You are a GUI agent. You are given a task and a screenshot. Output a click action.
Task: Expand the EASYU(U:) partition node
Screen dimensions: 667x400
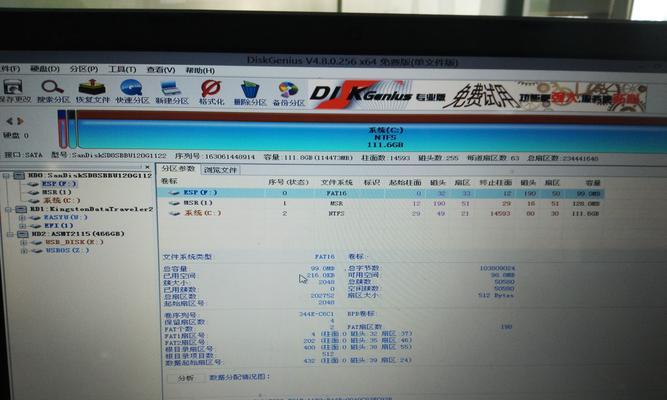coord(23,218)
